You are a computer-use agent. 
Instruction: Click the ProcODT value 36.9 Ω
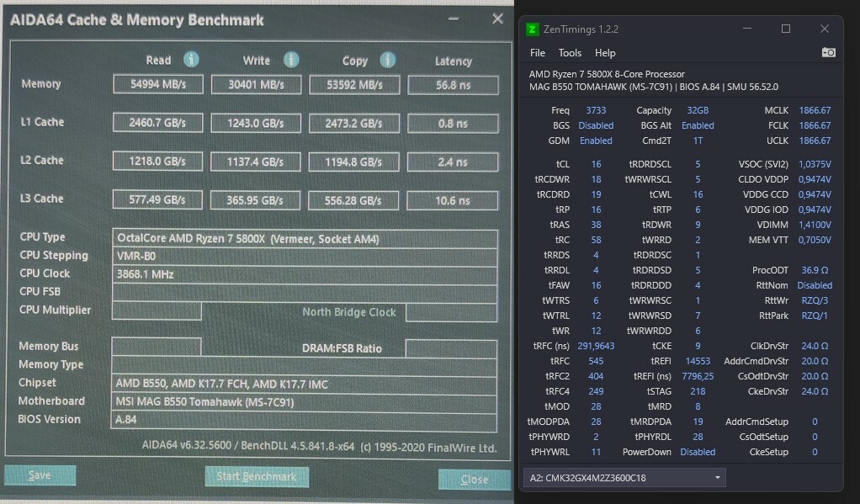tap(815, 270)
